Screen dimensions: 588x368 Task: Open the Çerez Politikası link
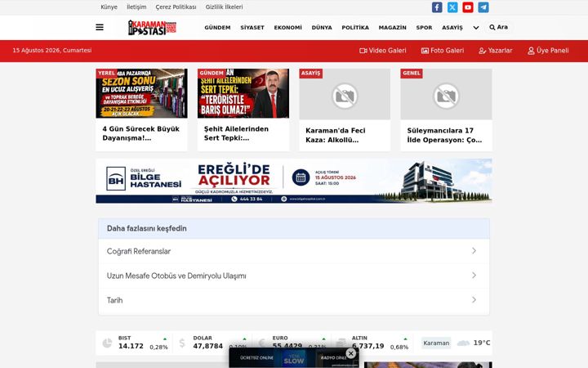176,7
